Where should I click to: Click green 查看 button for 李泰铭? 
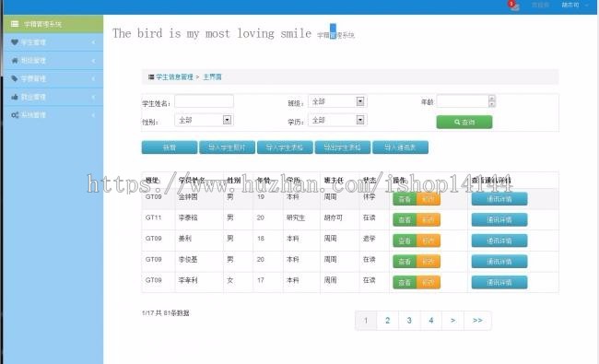click(x=405, y=219)
